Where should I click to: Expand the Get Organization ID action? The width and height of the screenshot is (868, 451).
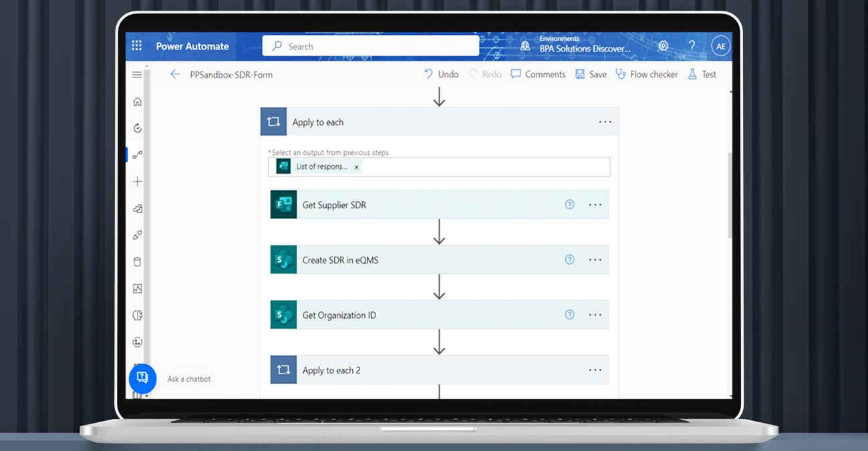coord(439,315)
